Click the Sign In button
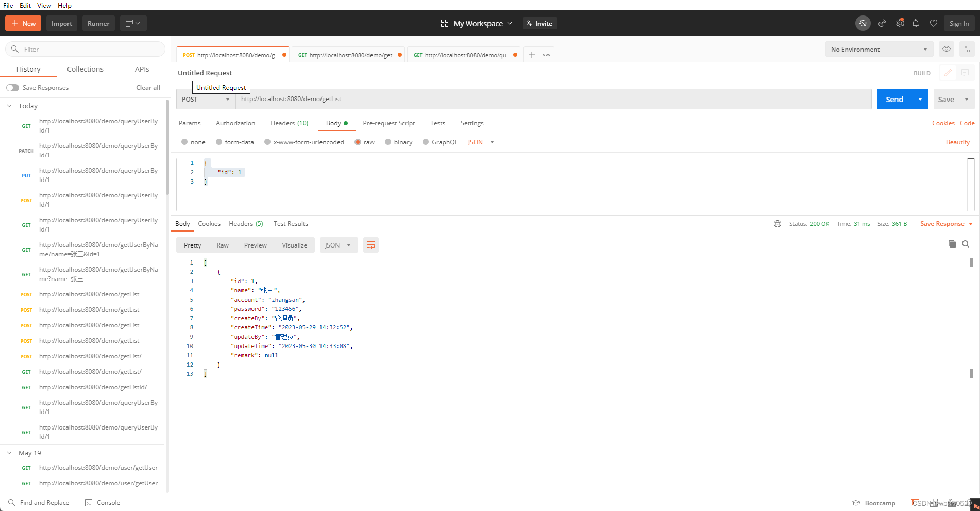This screenshot has width=980, height=511. click(x=959, y=23)
